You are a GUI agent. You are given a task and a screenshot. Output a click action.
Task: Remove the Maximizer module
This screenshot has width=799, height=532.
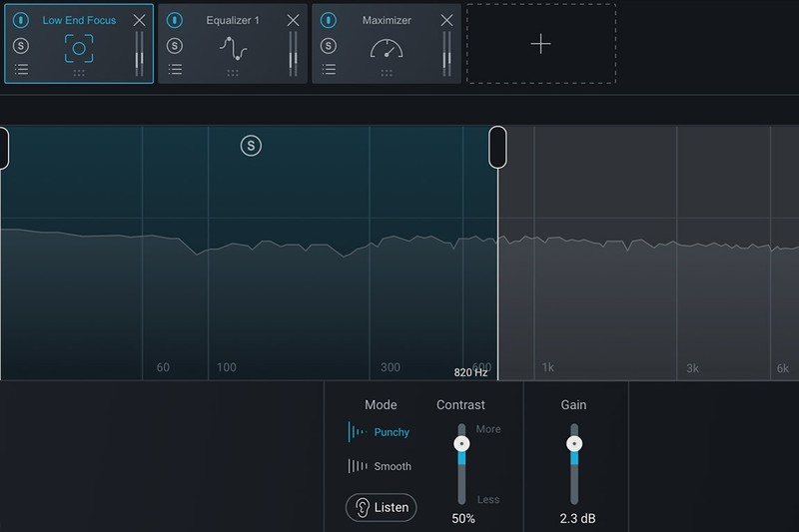pyautogui.click(x=446, y=20)
